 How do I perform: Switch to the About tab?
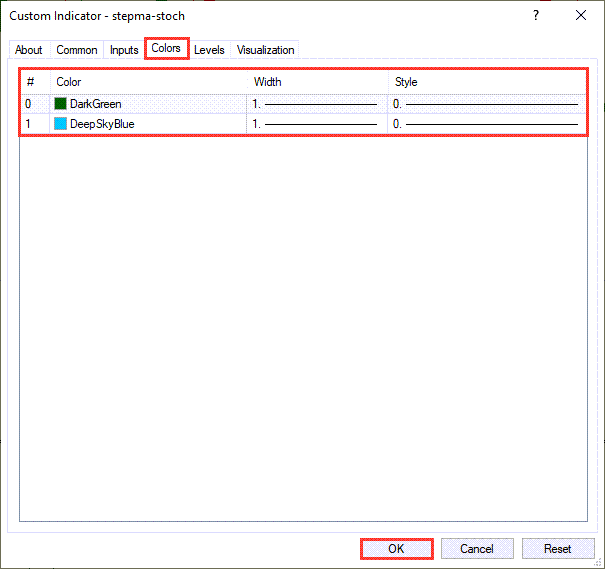[x=29, y=50]
